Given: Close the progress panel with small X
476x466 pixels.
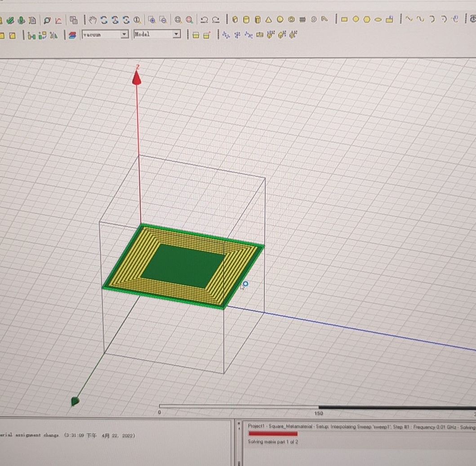Looking at the screenshot, I should click(239, 423).
